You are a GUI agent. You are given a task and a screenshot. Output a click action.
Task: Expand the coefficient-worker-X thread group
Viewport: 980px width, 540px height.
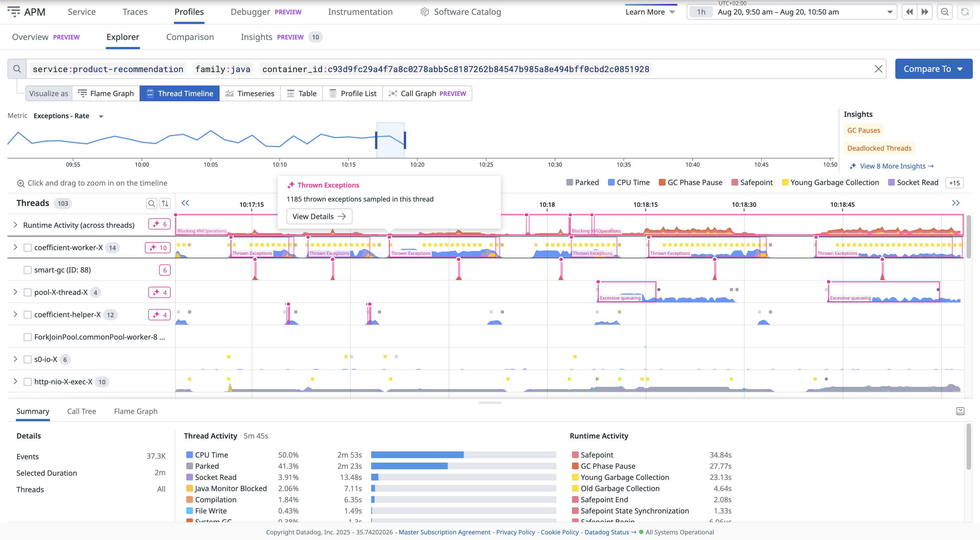(15, 247)
